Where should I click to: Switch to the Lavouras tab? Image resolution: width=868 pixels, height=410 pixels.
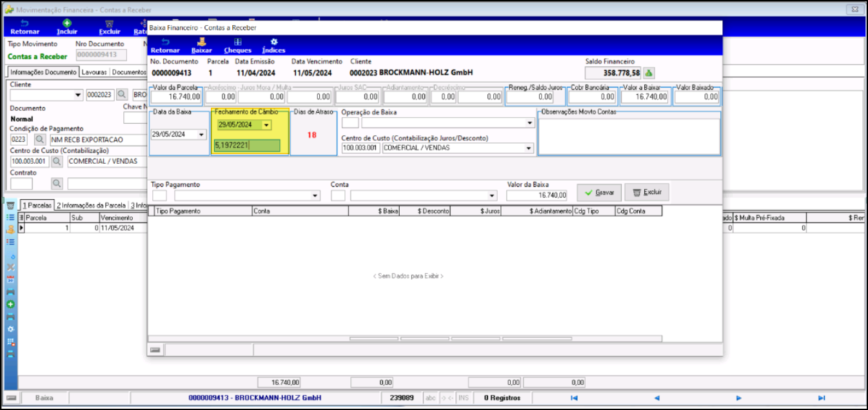point(94,72)
